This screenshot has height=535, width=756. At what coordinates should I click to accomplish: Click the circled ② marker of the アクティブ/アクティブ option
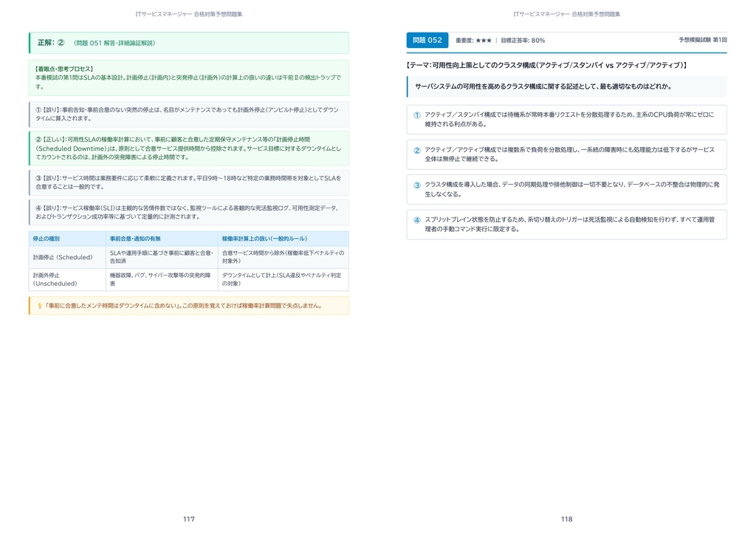click(x=417, y=151)
